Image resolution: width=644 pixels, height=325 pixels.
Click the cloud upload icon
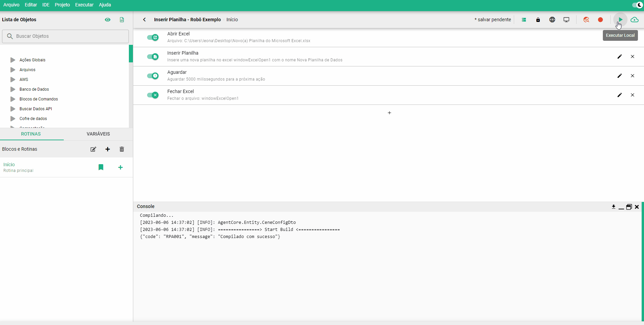635,20
